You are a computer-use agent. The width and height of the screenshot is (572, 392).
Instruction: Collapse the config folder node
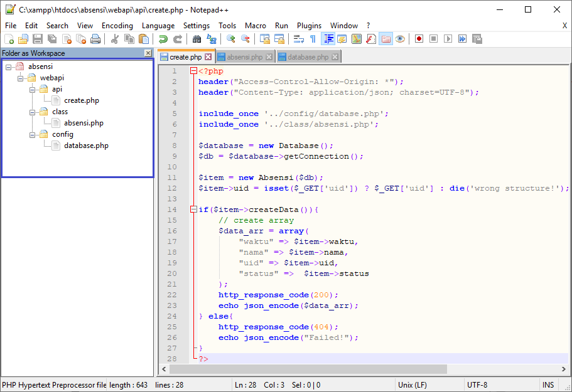tap(32, 135)
